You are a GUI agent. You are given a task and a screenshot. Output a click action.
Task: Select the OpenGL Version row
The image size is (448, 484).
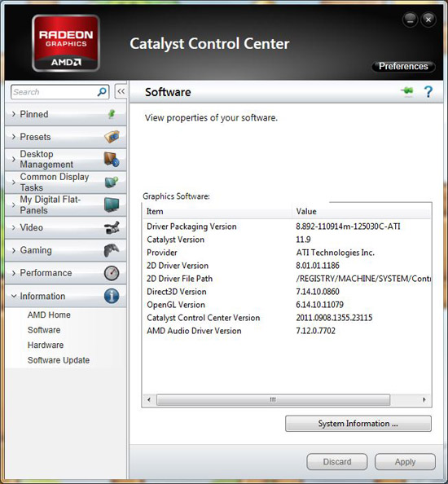[287, 305]
